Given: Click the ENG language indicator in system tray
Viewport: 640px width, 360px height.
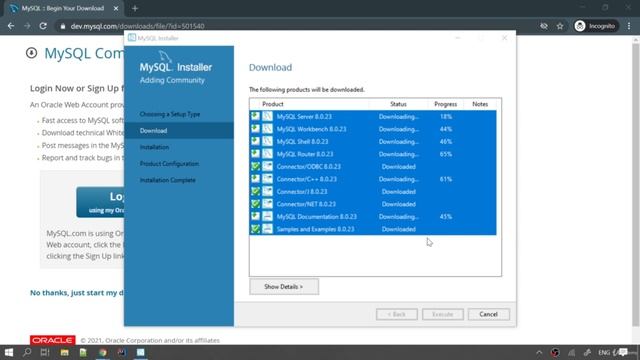Looking at the screenshot, I should pos(604,353).
